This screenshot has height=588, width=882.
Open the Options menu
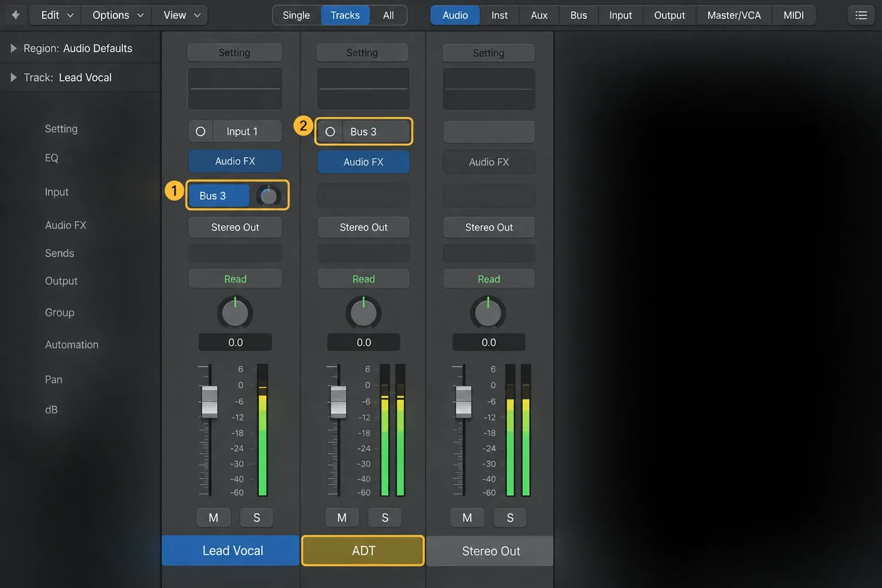point(118,15)
